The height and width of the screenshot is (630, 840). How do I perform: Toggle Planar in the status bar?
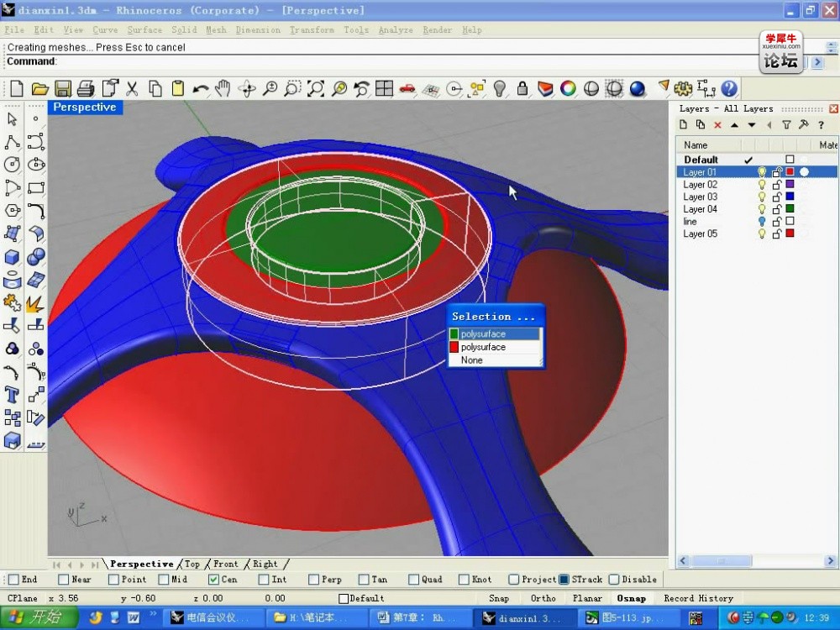click(x=587, y=598)
